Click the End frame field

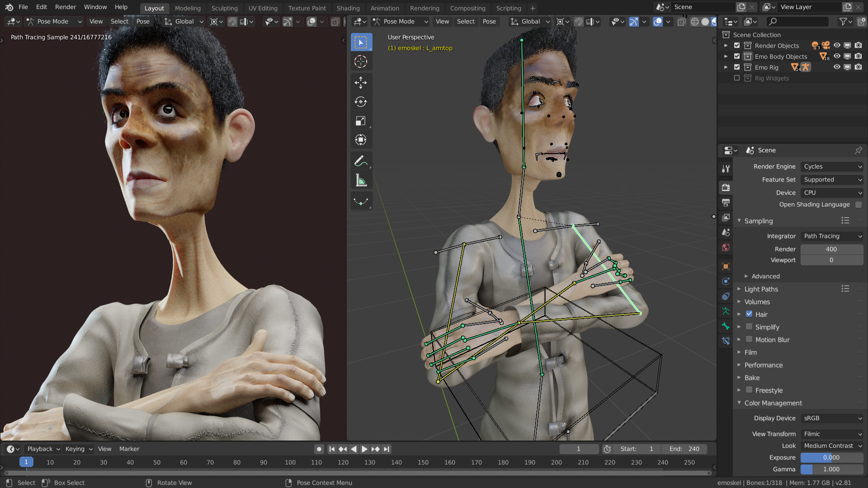coord(684,449)
